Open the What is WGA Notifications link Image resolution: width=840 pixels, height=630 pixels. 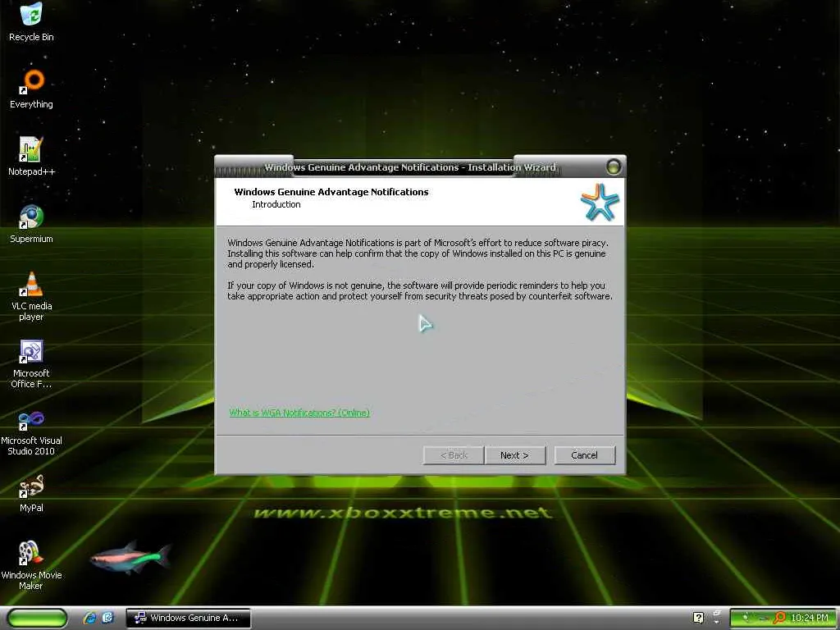tap(299, 413)
